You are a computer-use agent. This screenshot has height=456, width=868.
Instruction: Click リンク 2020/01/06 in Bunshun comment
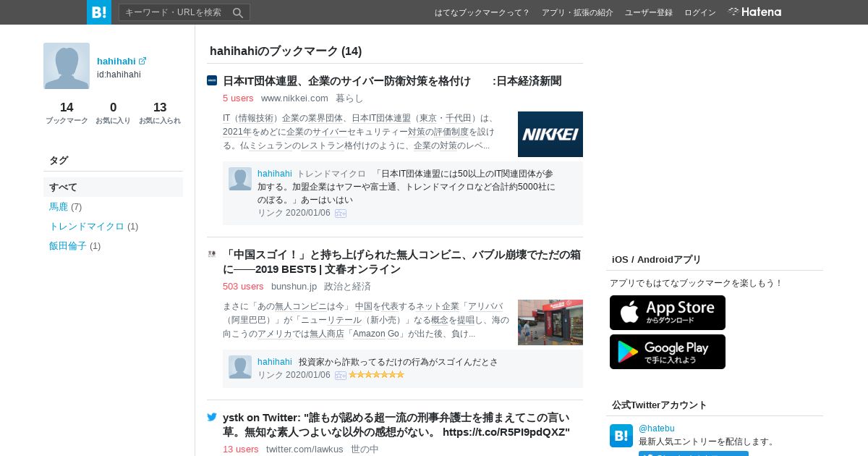point(294,375)
